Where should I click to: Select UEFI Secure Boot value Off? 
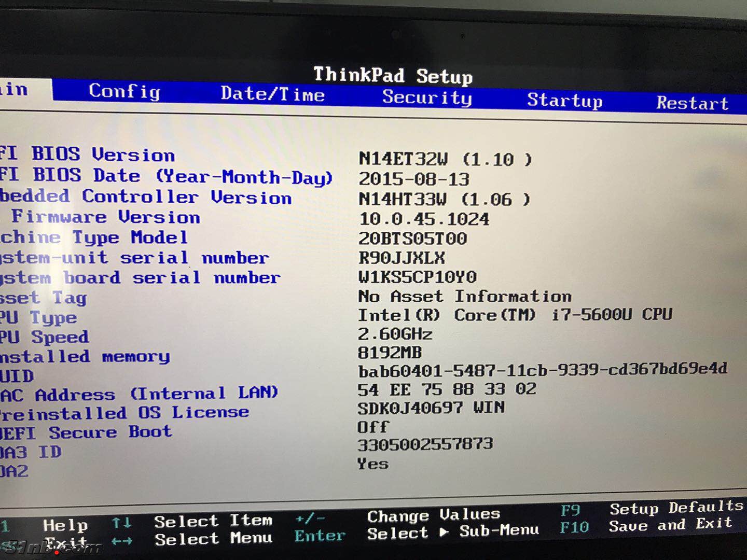tap(373, 427)
